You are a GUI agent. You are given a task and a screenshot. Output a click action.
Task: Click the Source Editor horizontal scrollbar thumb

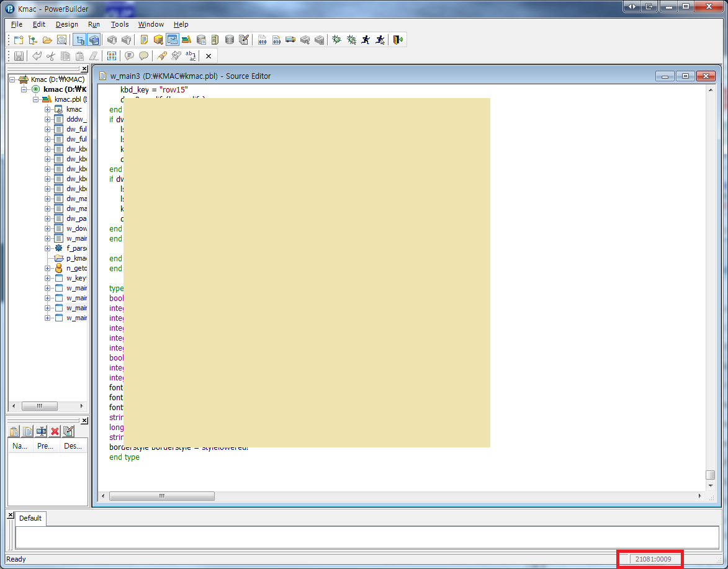[161, 496]
